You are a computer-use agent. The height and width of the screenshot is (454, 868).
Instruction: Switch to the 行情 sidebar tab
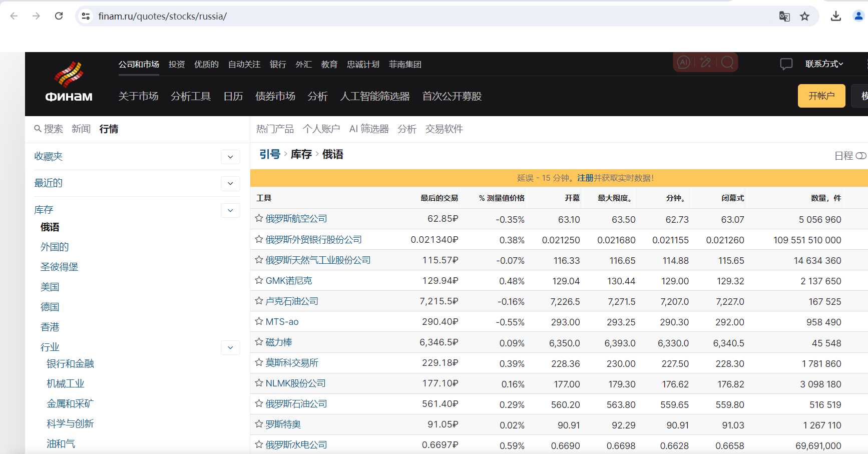(109, 129)
